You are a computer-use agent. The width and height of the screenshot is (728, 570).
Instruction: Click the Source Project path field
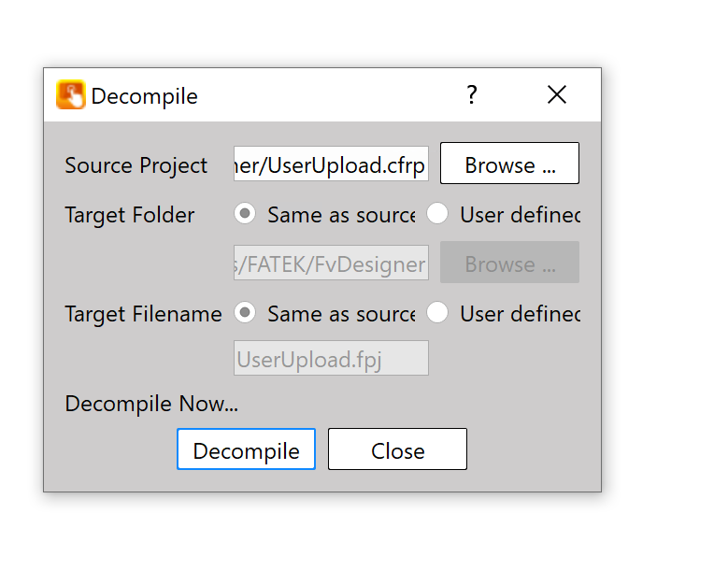331,165
